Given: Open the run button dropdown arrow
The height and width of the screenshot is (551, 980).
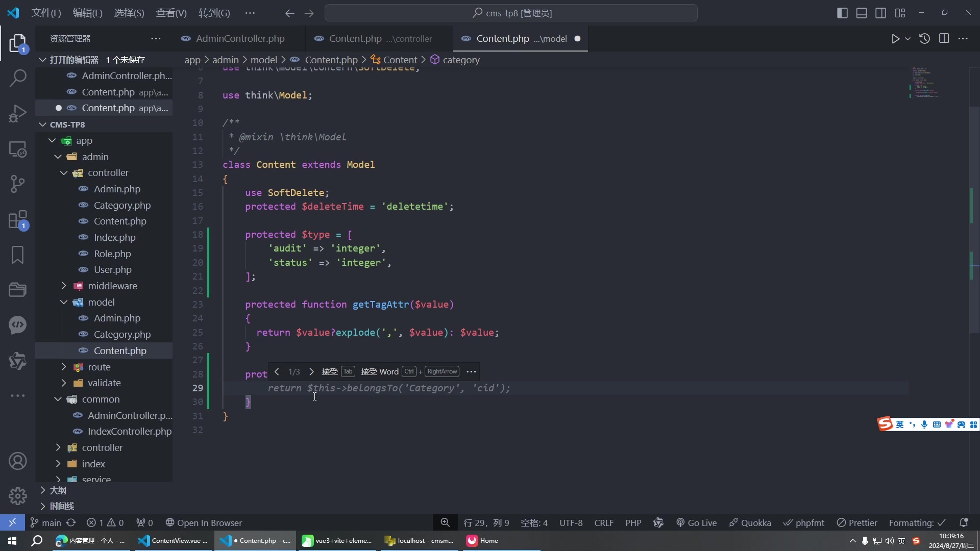Looking at the screenshot, I should click(x=908, y=39).
